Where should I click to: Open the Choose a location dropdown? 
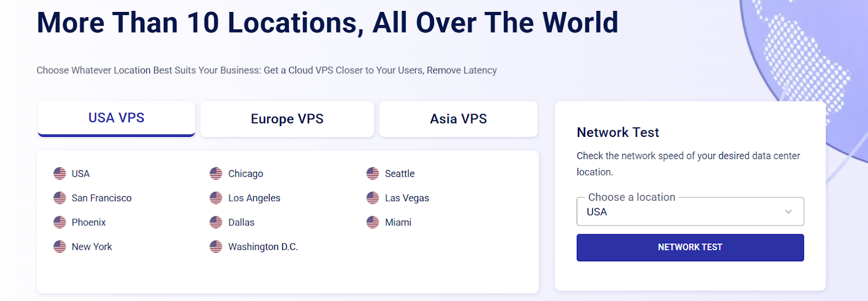(x=684, y=212)
